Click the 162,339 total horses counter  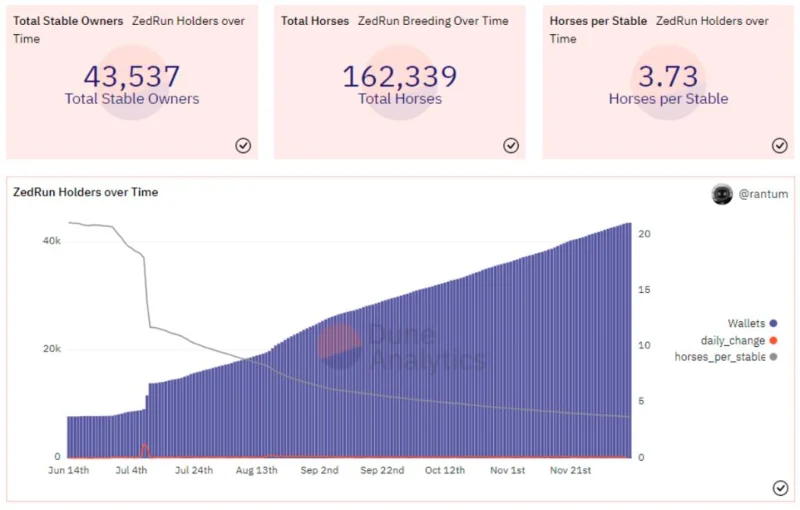pos(400,76)
